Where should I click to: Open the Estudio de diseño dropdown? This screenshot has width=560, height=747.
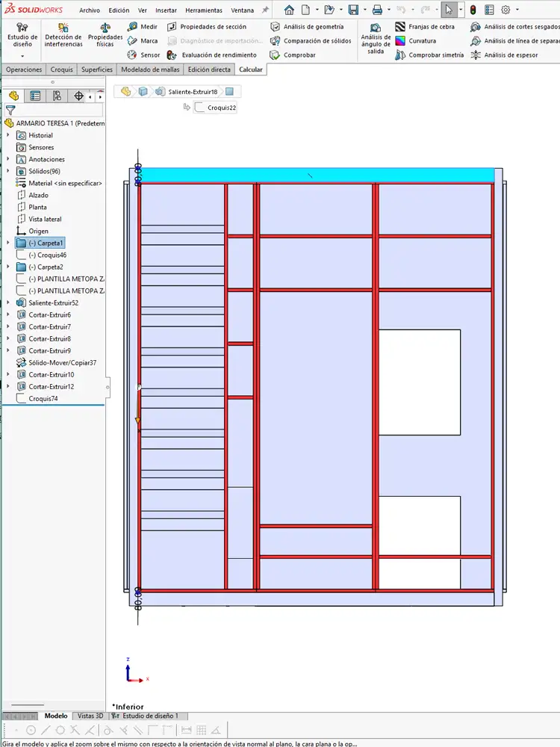[x=22, y=56]
